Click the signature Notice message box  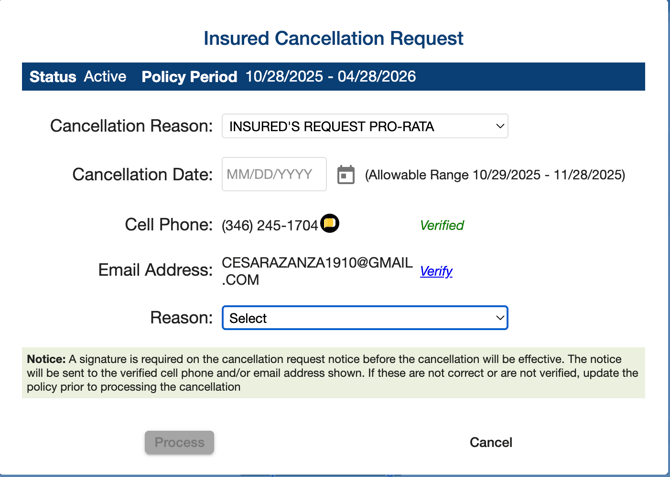tap(333, 372)
